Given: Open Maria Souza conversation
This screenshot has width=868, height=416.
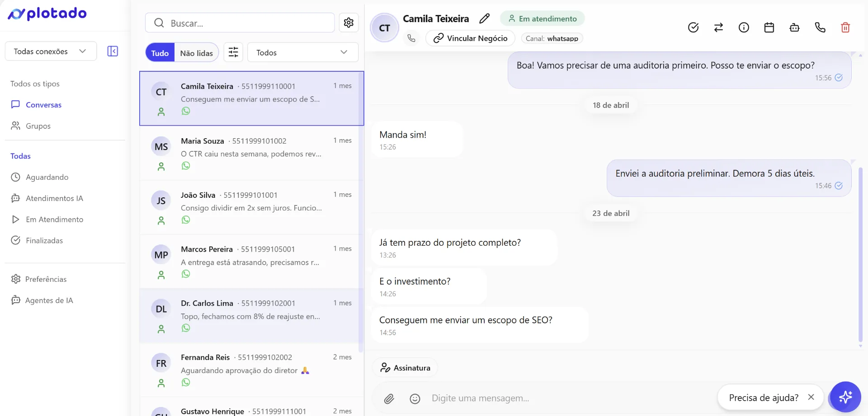Looking at the screenshot, I should coord(251,153).
